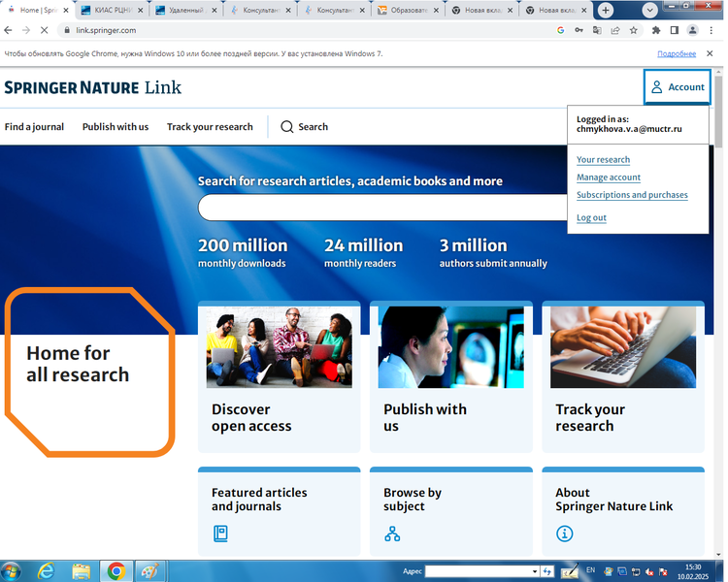Close the КИАС РЦНИ tab

click(x=140, y=11)
